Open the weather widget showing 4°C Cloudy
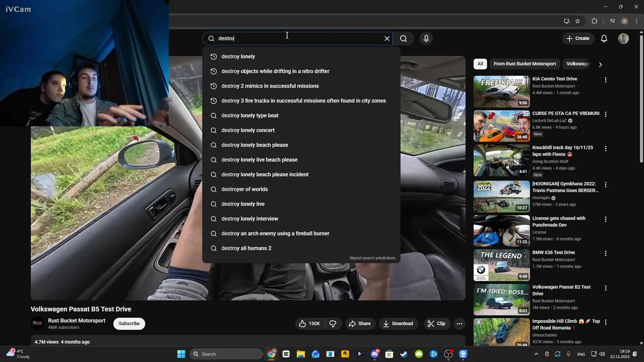The width and height of the screenshot is (644, 362). pyautogui.click(x=18, y=354)
